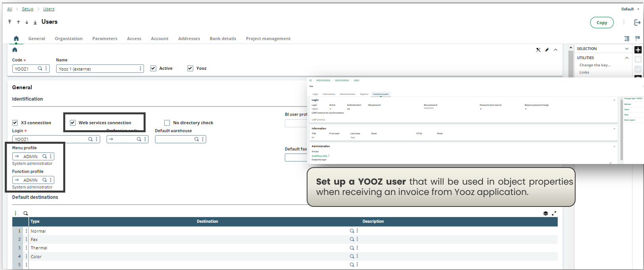The image size is (644, 270).
Task: Click the main page vertical scrollbar up arrow
Action: (571, 48)
